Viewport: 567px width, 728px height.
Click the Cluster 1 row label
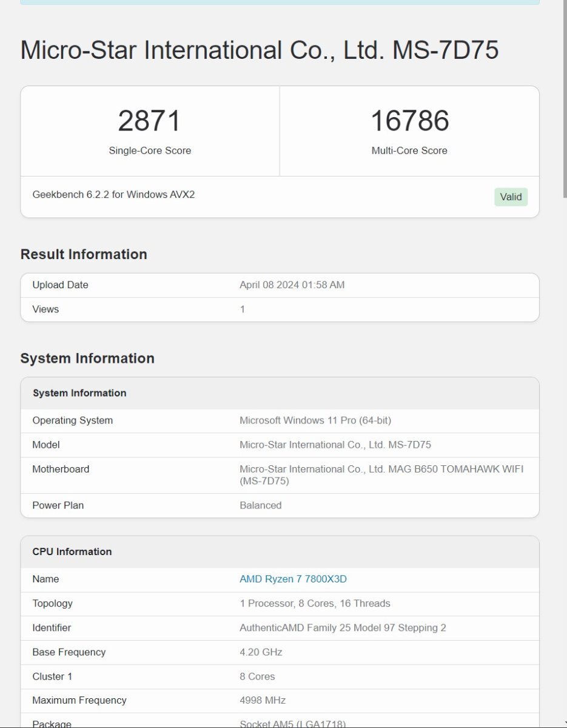pyautogui.click(x=52, y=676)
